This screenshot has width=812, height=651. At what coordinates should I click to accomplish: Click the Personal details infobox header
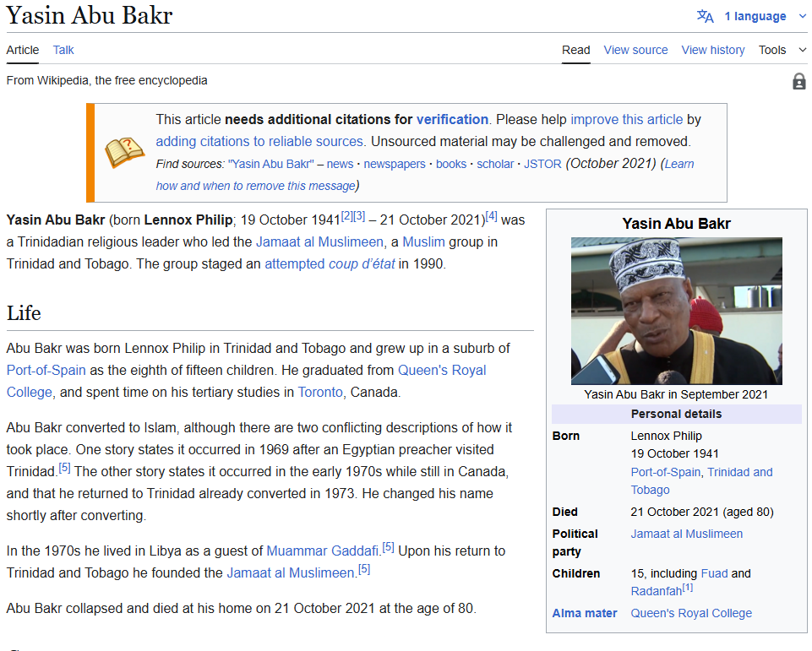676,414
